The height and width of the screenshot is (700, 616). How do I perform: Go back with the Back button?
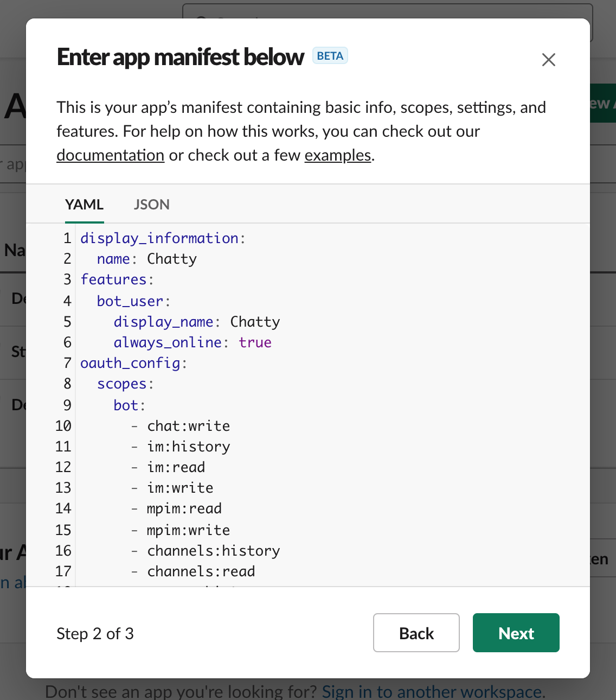[x=416, y=633]
